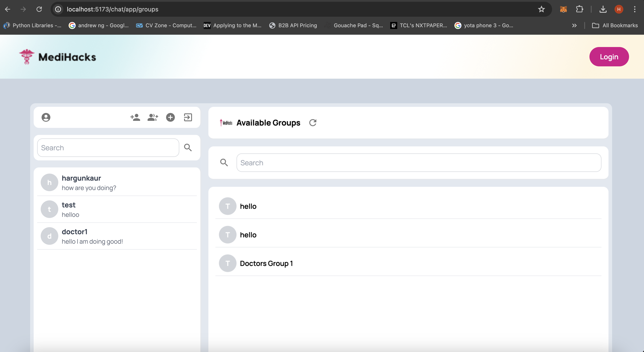
Task: Click the sidebar search magnifier icon
Action: pos(188,148)
